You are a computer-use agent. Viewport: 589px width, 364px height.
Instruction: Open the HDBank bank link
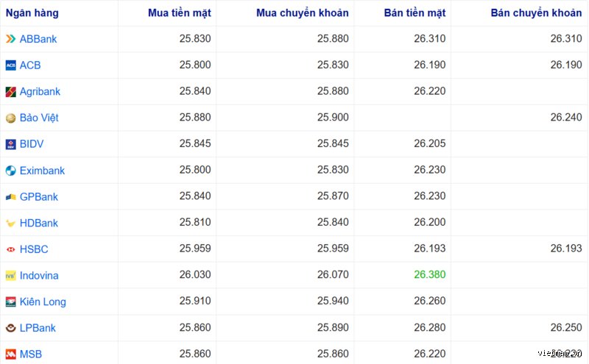point(39,223)
